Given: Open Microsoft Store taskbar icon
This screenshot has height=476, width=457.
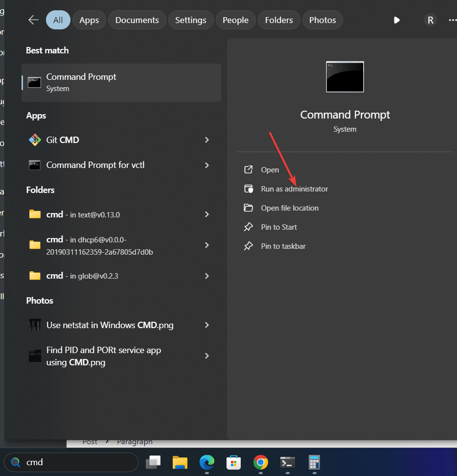Looking at the screenshot, I should (x=233, y=462).
